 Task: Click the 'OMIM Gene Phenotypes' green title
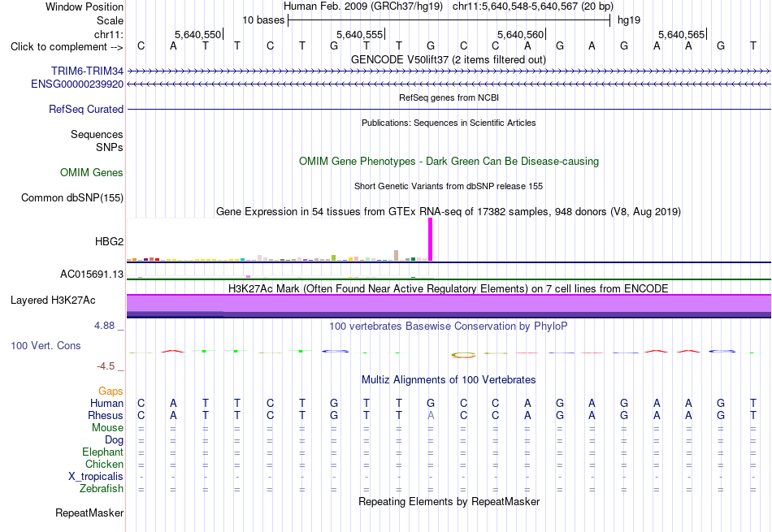pyautogui.click(x=449, y=162)
